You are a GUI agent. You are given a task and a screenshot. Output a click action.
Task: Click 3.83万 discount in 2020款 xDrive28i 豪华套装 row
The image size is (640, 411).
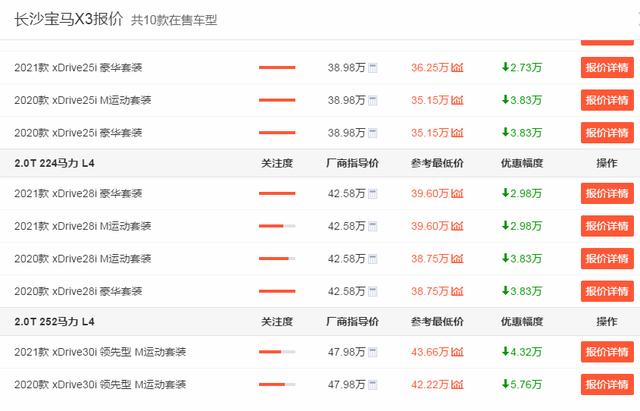[522, 291]
